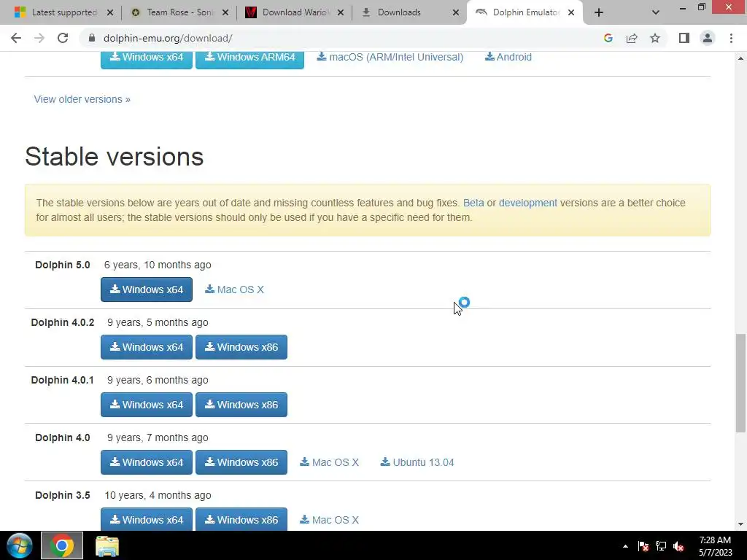Click the "Dolphin 5.0" version label
The width and height of the screenshot is (747, 560).
[63, 265]
